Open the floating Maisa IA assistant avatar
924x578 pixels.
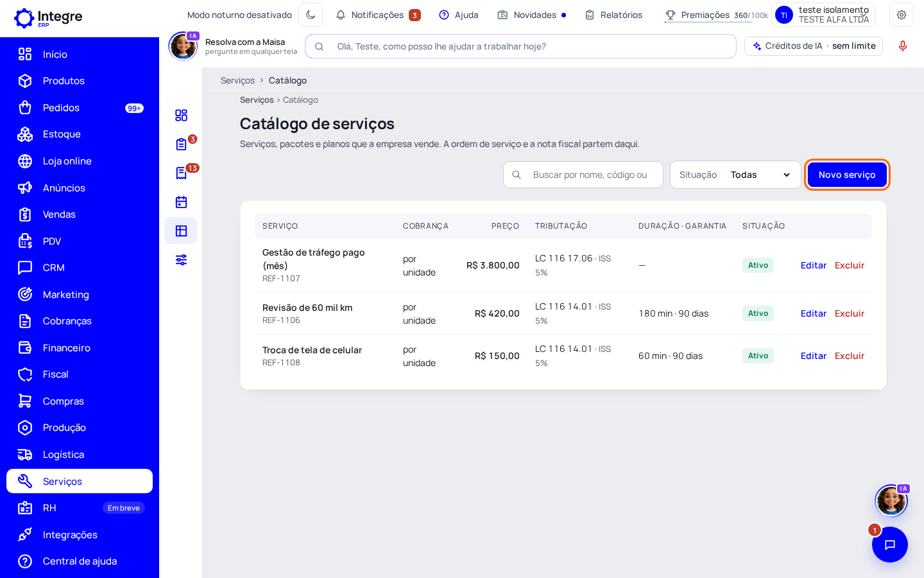point(891,501)
